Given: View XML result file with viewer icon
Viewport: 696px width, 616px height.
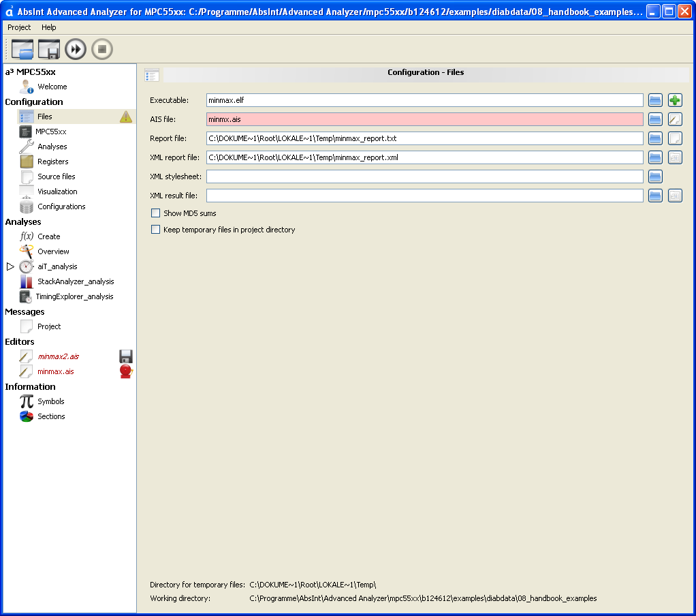Looking at the screenshot, I should [x=675, y=196].
